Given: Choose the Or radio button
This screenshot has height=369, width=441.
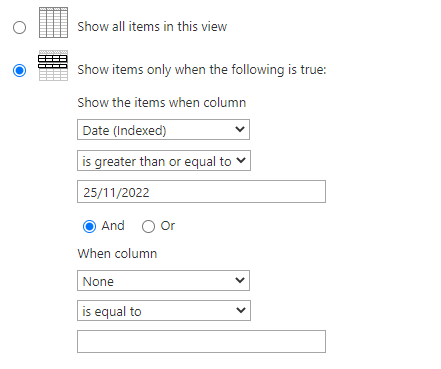Looking at the screenshot, I should coord(148,227).
